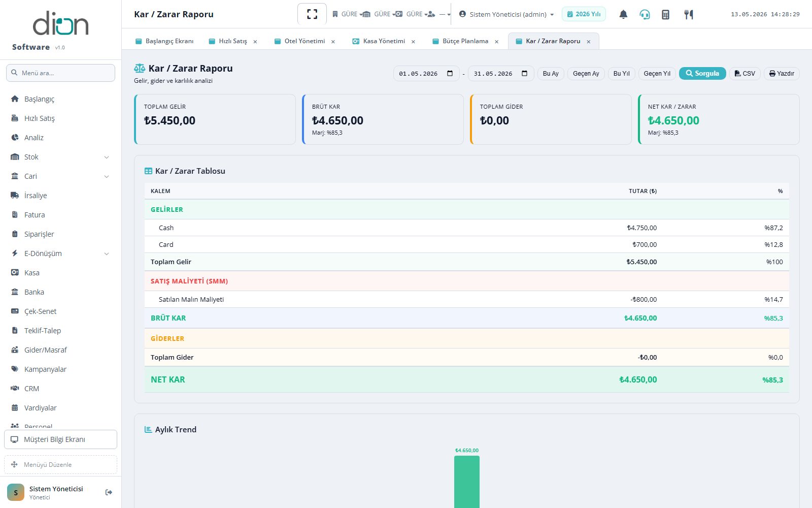Click the "Card" row label
Screen dimensions: 812x508
[166, 245]
